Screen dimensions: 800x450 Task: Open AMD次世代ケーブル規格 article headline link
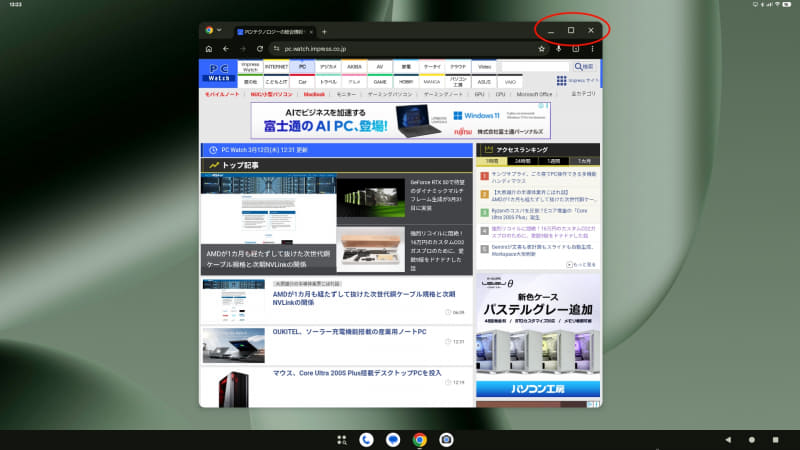(364, 298)
